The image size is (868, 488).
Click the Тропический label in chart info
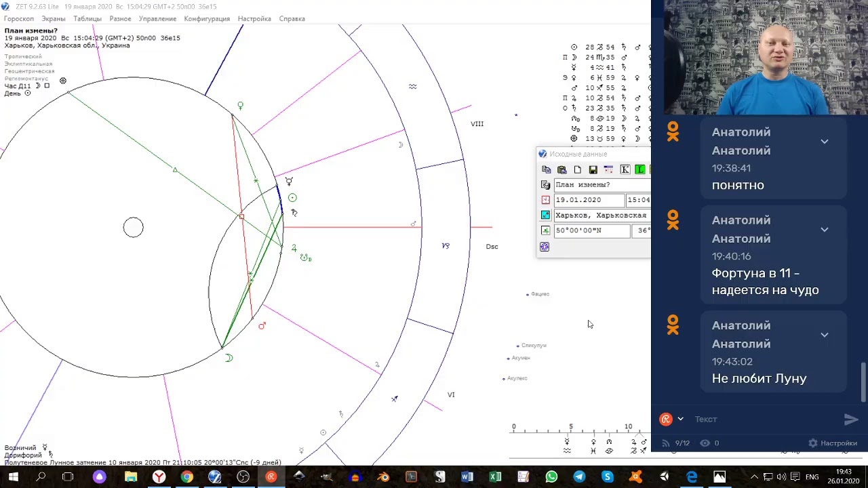(23, 57)
